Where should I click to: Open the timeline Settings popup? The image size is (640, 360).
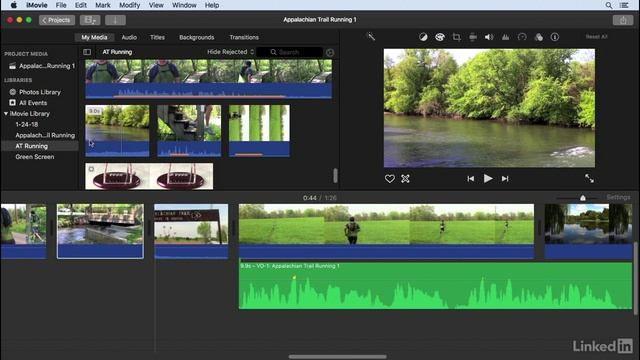618,198
